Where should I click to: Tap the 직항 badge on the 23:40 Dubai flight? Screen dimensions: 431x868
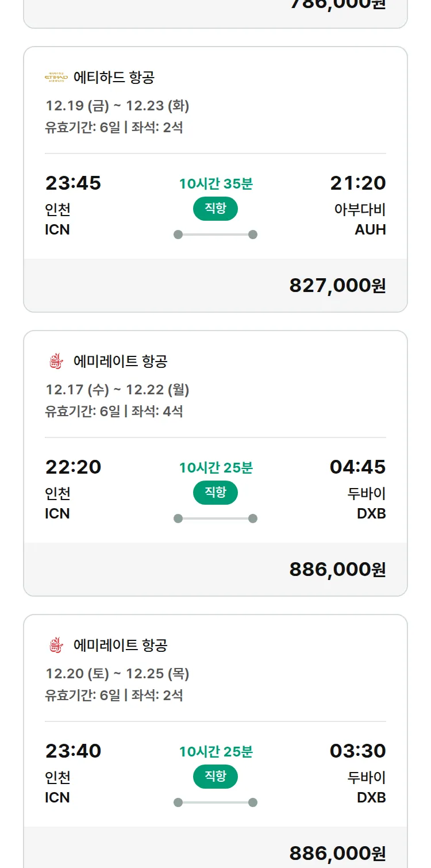(x=215, y=777)
